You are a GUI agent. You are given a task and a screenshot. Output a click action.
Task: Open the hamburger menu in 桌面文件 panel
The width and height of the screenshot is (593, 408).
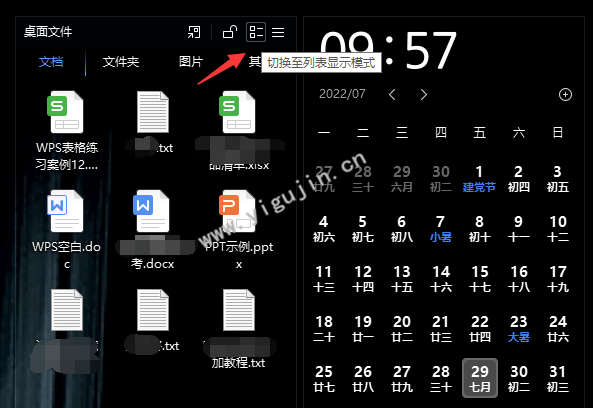278,32
